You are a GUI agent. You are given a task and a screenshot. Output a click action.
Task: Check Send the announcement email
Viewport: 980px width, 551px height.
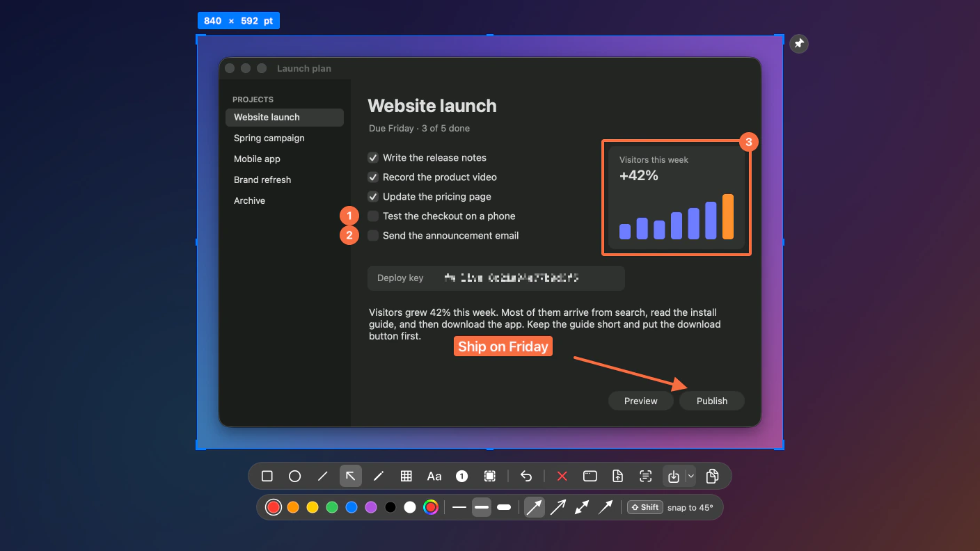click(373, 236)
